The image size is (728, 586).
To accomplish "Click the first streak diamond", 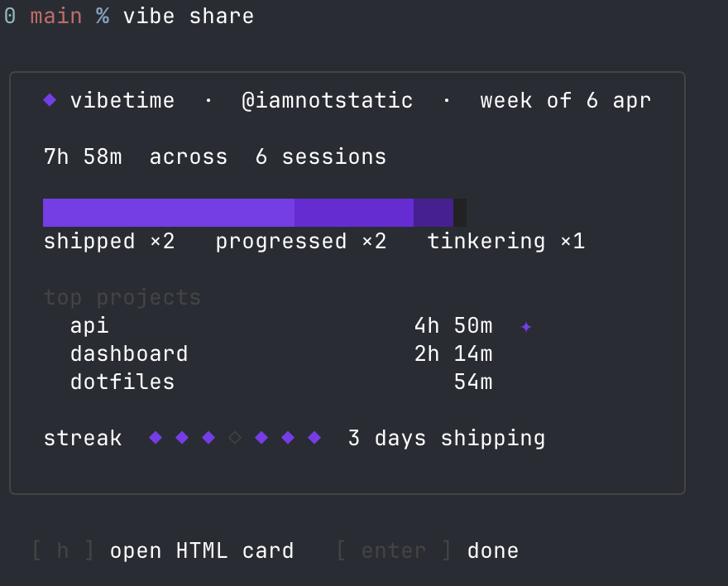I will click(x=155, y=437).
